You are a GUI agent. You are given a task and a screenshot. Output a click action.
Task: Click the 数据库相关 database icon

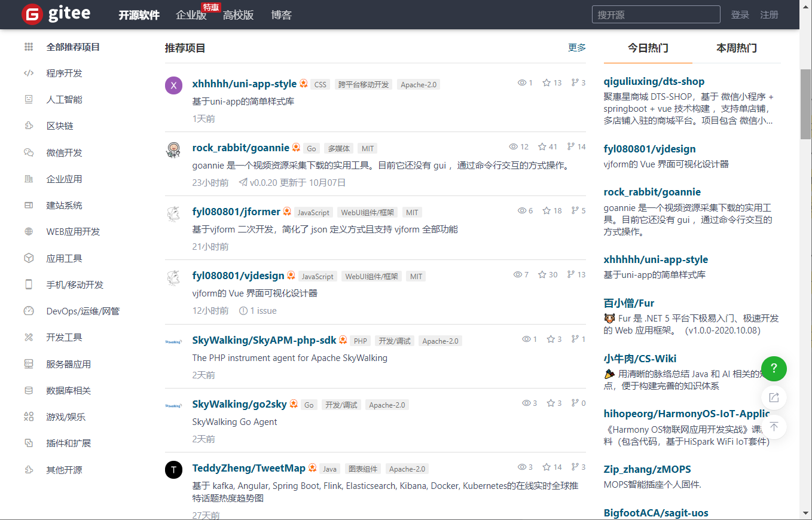[x=29, y=390]
